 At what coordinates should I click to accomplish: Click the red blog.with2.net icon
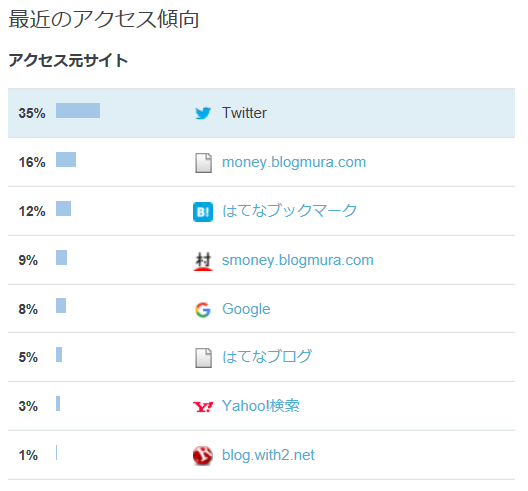[x=203, y=456]
